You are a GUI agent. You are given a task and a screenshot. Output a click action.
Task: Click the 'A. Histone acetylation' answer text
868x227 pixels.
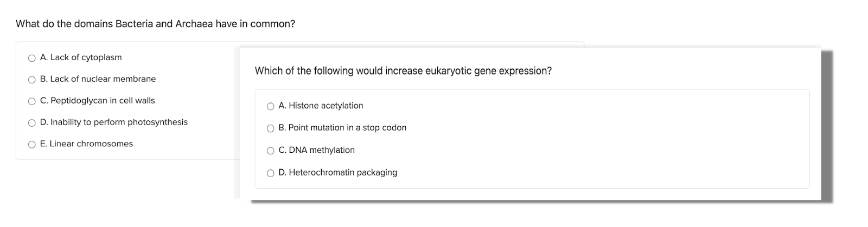pyautogui.click(x=321, y=106)
